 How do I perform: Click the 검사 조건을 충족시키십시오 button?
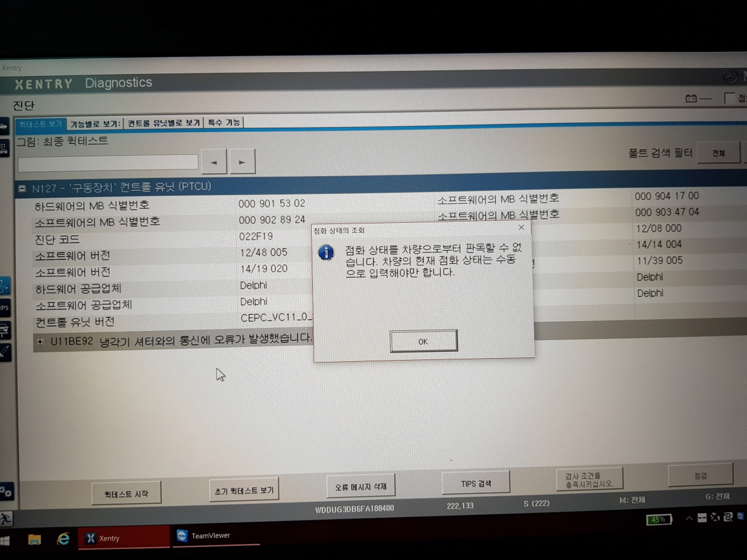(590, 479)
